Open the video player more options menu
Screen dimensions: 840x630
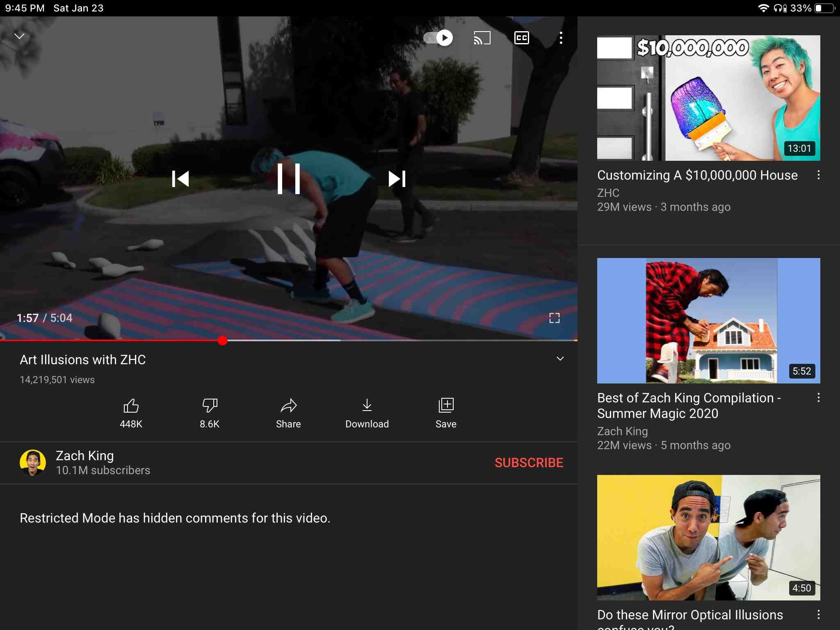tap(561, 38)
